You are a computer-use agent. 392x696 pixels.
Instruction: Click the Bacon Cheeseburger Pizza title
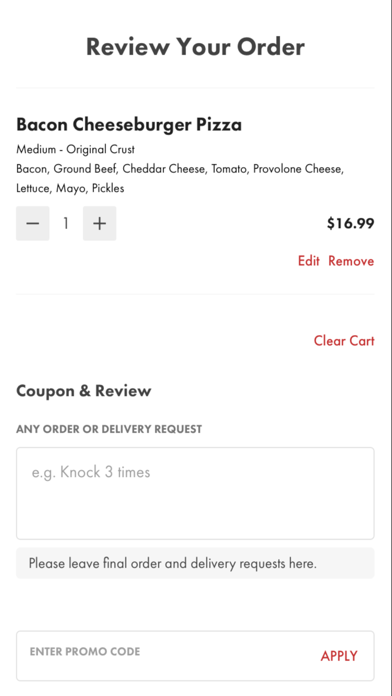pos(129,125)
